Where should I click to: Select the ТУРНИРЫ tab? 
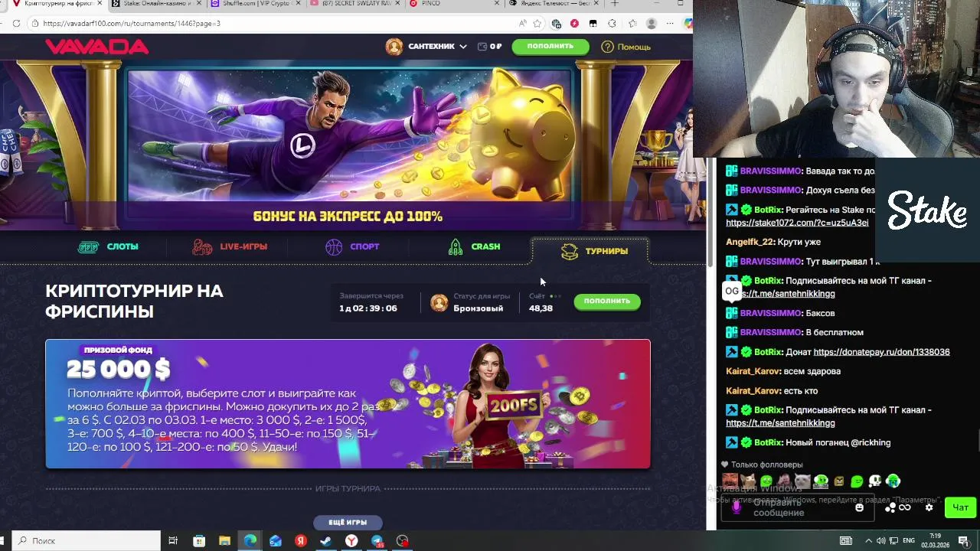[x=590, y=251]
